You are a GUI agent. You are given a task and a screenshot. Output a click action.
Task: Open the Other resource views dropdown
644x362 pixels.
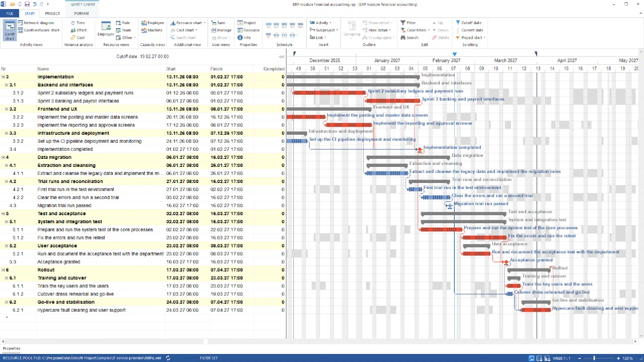(x=125, y=38)
